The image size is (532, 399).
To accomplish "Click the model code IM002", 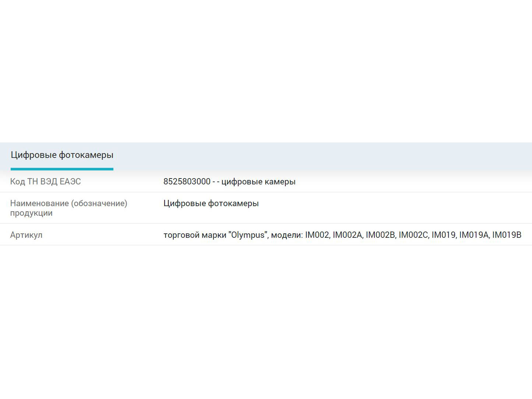I will 317,235.
